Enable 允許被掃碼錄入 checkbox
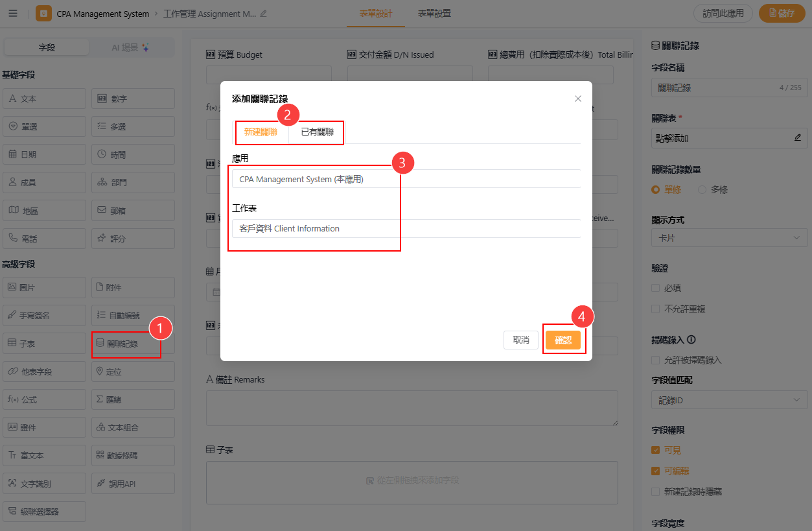 pos(656,360)
